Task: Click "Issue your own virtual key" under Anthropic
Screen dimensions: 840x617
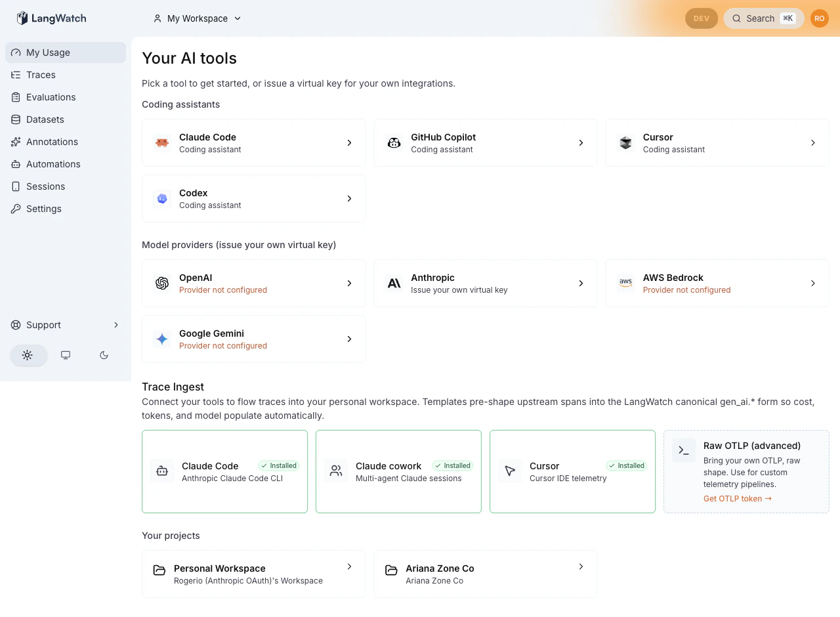Action: point(459,290)
